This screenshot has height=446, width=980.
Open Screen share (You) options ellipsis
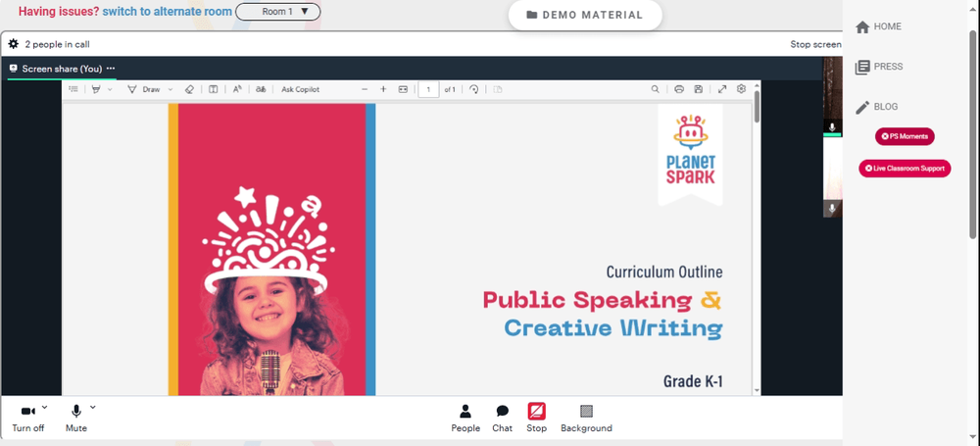point(111,69)
